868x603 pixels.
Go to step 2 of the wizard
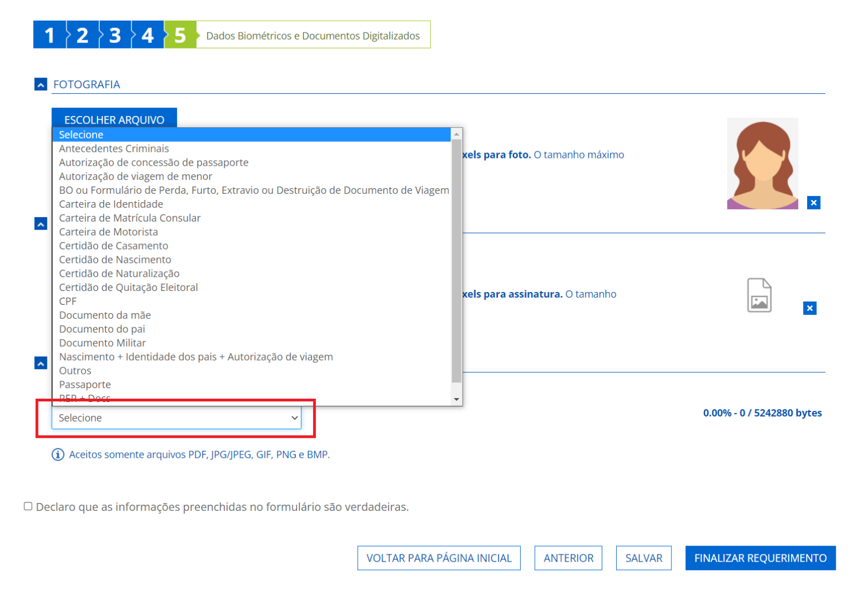click(83, 35)
